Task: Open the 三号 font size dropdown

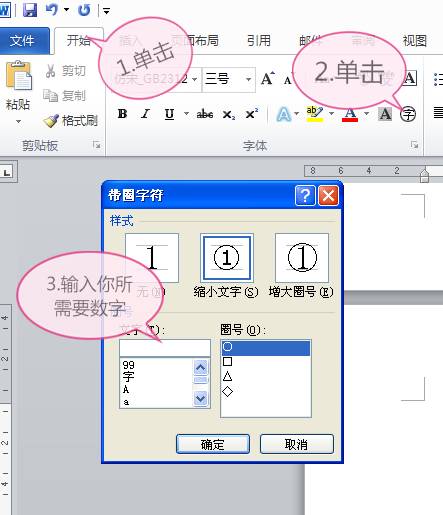Action: tap(248, 79)
